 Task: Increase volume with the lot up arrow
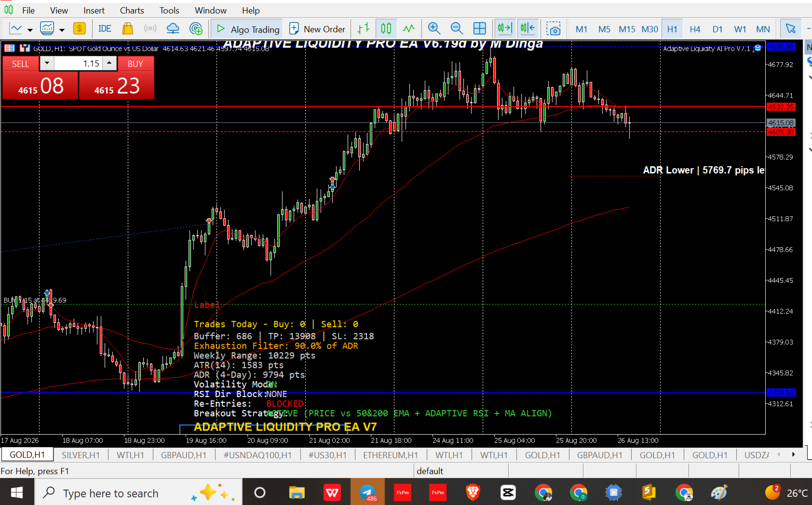click(x=109, y=63)
